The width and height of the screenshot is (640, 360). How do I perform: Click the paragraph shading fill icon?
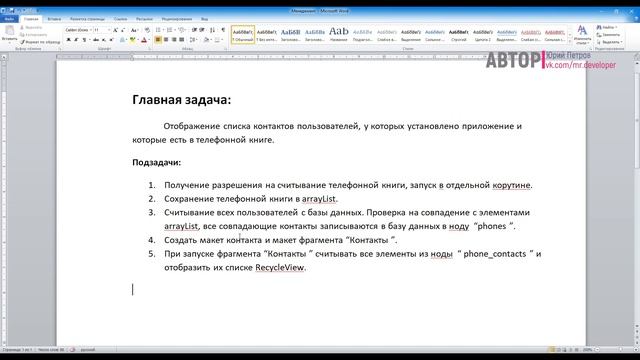(x=206, y=40)
